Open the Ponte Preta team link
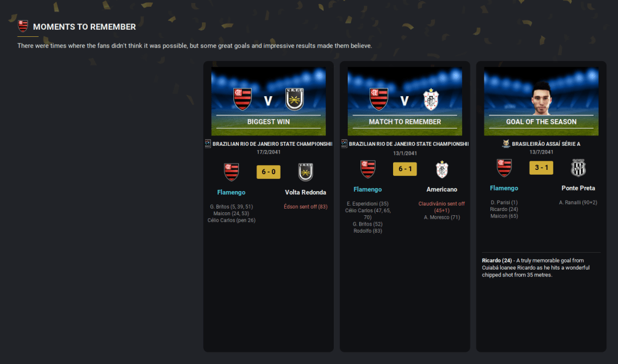Viewport: 618px width, 364px height. pos(578,188)
